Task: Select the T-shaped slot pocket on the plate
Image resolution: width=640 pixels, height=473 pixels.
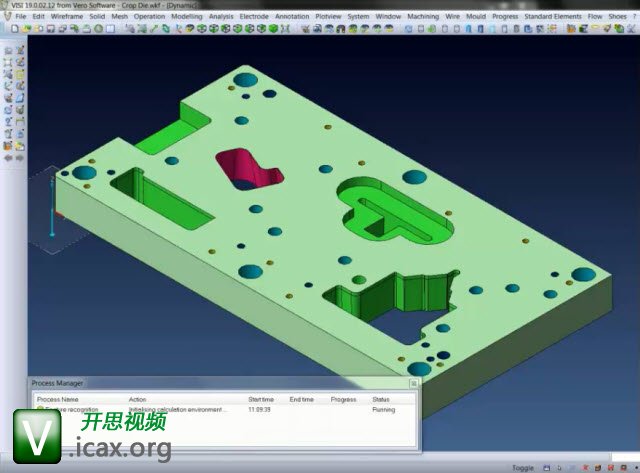Action: click(394, 210)
